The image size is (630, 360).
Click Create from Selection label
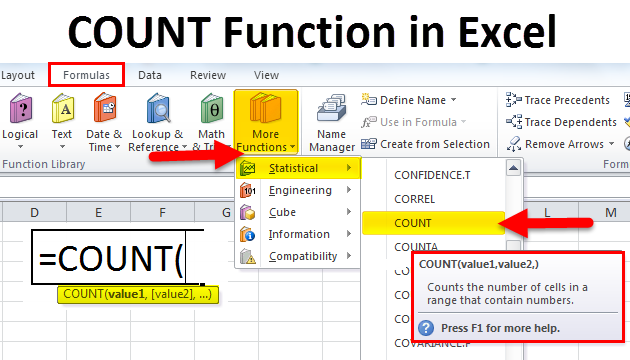pos(435,144)
